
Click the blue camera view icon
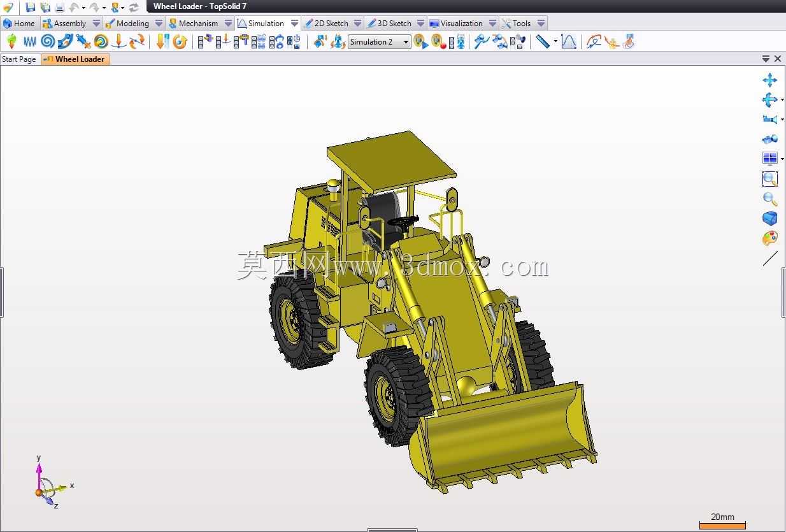coord(769,119)
